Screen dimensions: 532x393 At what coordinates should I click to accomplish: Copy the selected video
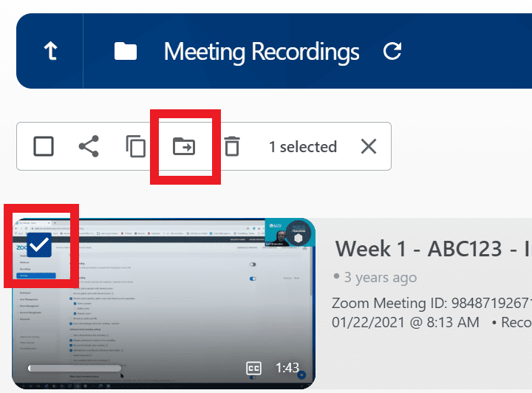coord(135,146)
